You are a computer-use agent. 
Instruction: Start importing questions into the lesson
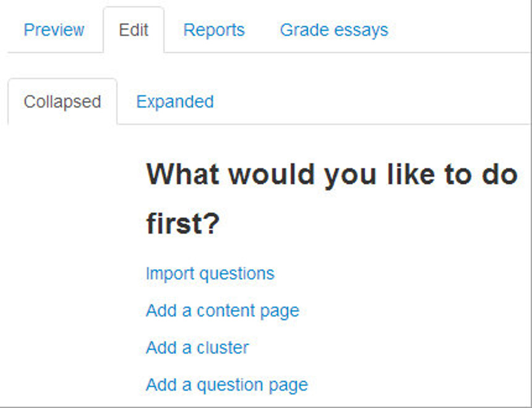210,273
